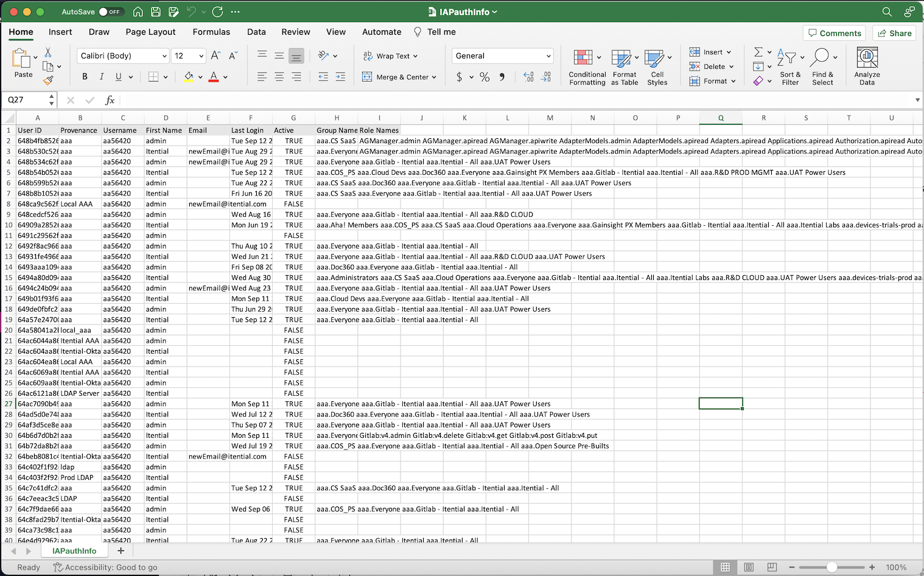This screenshot has width=924, height=576.
Task: Open Analyze Data tool
Action: point(867,58)
